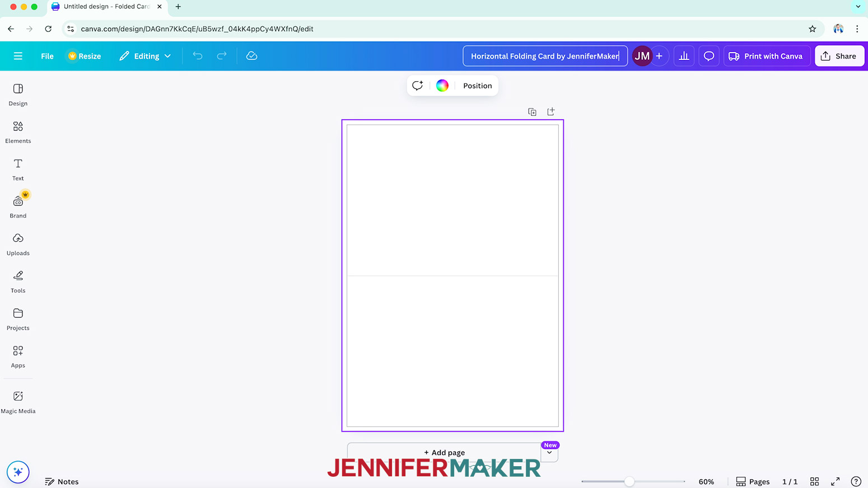This screenshot has height=488, width=868.
Task: Click the 60% zoom level value
Action: (x=706, y=481)
